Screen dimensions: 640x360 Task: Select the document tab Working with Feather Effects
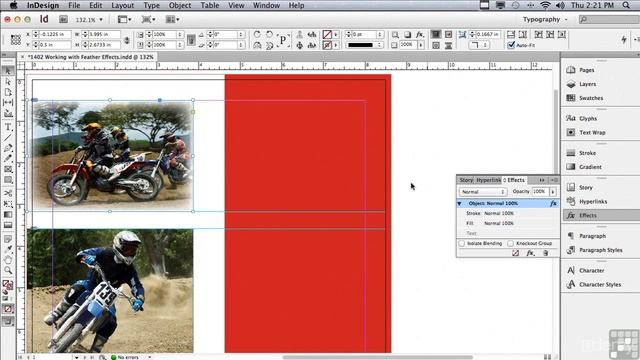click(90, 57)
